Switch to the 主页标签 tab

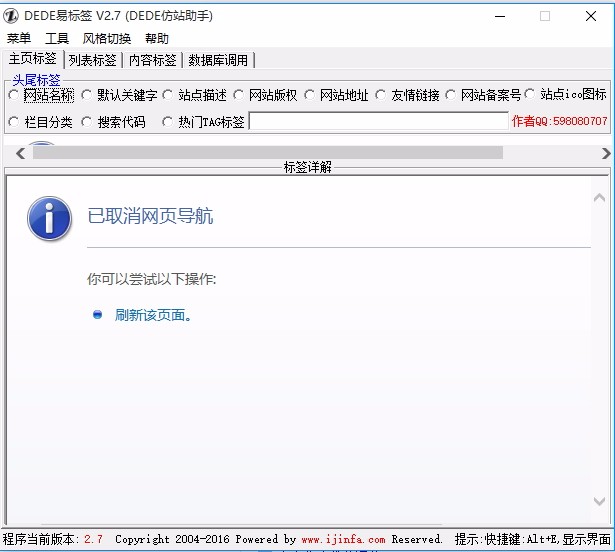(x=33, y=59)
